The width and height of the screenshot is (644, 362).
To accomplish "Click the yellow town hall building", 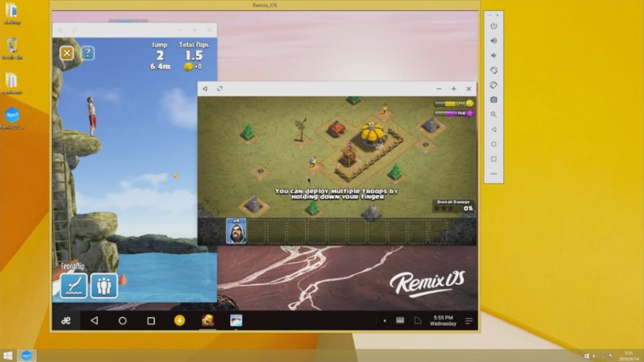I will tap(373, 134).
